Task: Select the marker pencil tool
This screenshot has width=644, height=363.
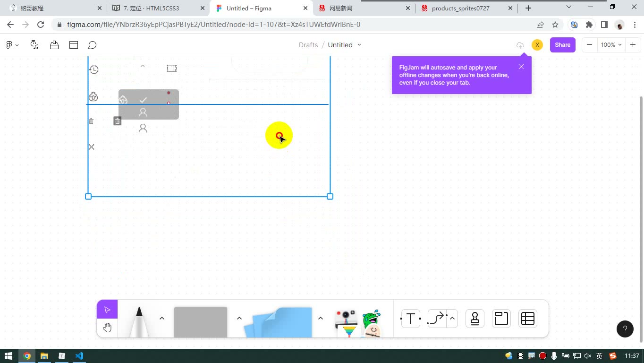Action: click(x=139, y=322)
